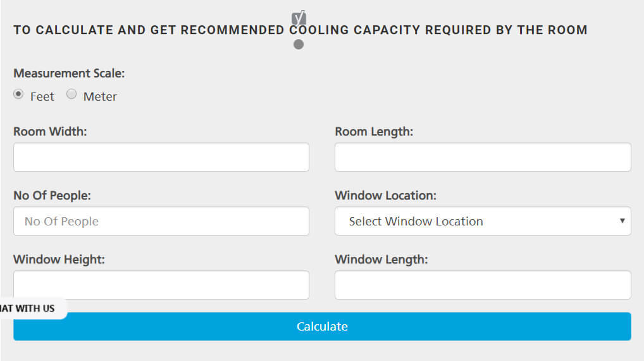The image size is (644, 361).
Task: Click the Room Length label text
Action: point(374,132)
